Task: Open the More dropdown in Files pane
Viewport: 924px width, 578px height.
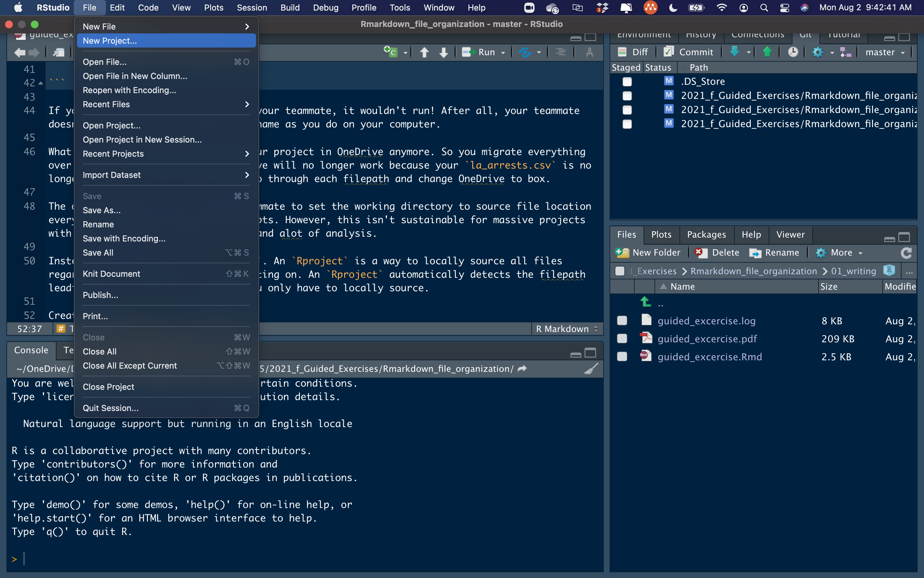Action: [x=839, y=253]
